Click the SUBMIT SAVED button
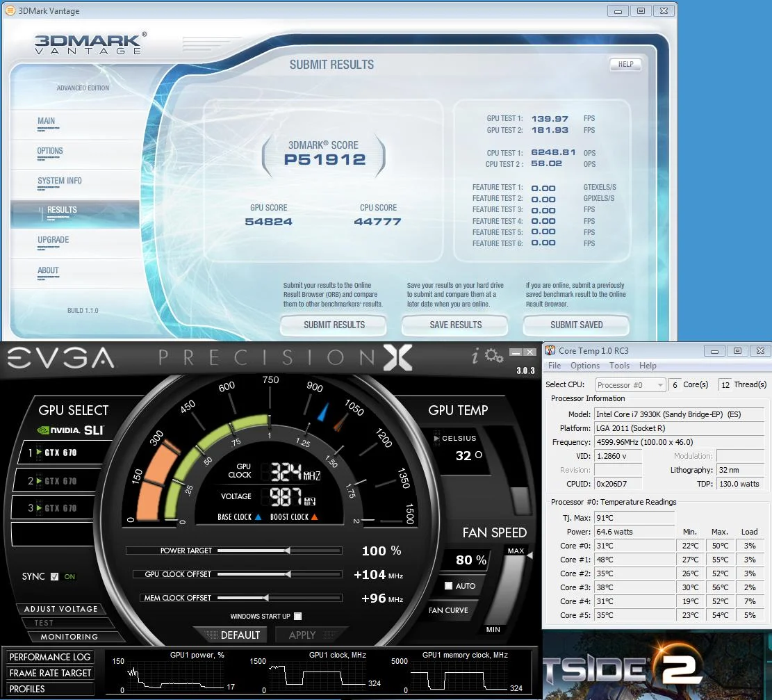772x700 pixels. click(x=577, y=325)
